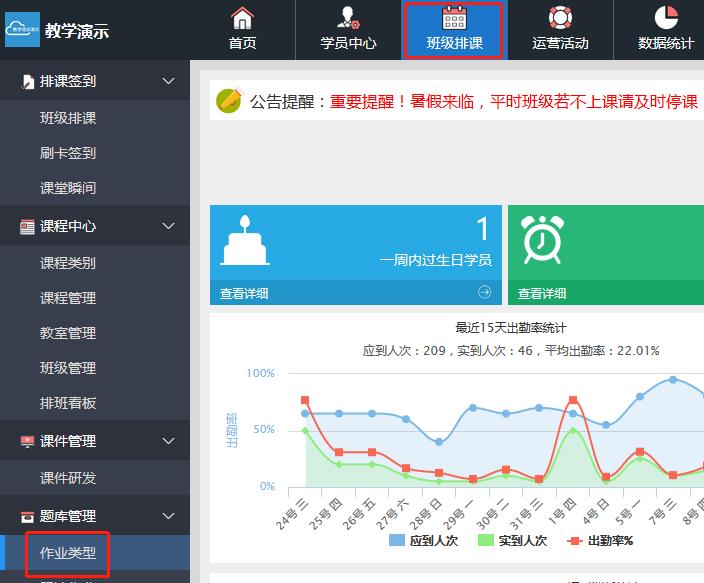Click 查看详细 link on birthday card
This screenshot has width=704, height=583.
point(244,294)
